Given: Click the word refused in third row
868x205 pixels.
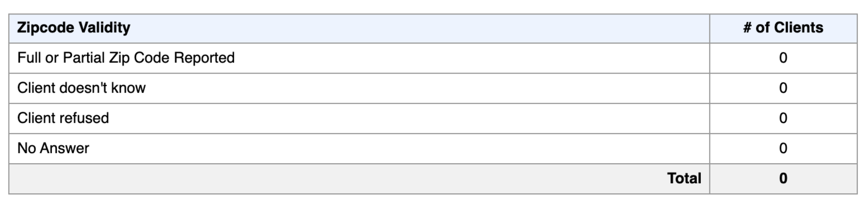Looking at the screenshot, I should 87,118.
